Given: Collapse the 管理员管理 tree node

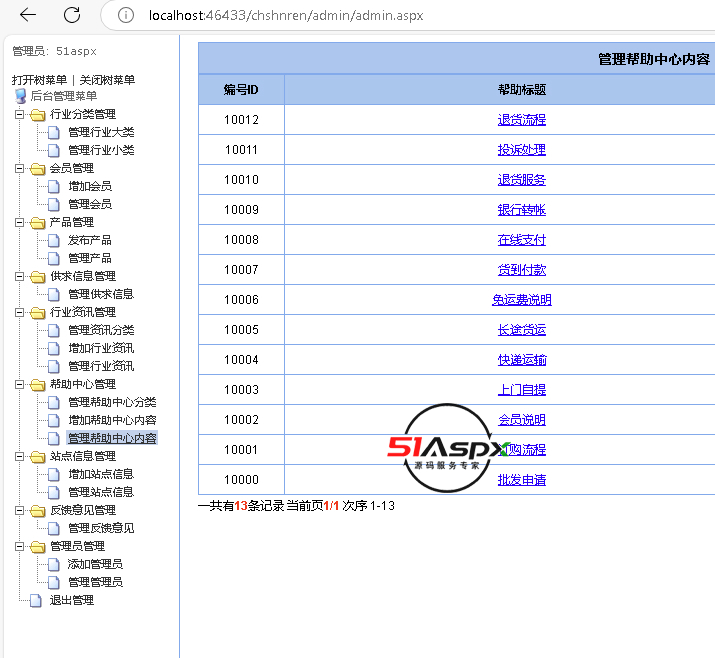Looking at the screenshot, I should pos(19,546).
